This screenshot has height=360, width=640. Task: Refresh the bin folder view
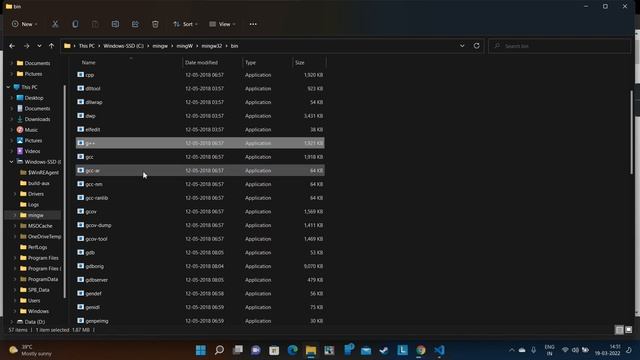476,46
